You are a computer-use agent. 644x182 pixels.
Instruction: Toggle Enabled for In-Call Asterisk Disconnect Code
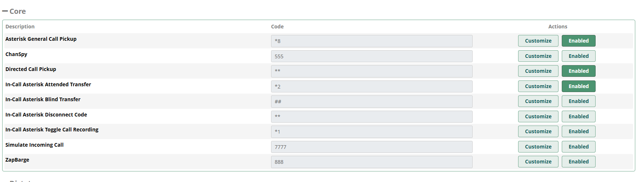point(578,116)
